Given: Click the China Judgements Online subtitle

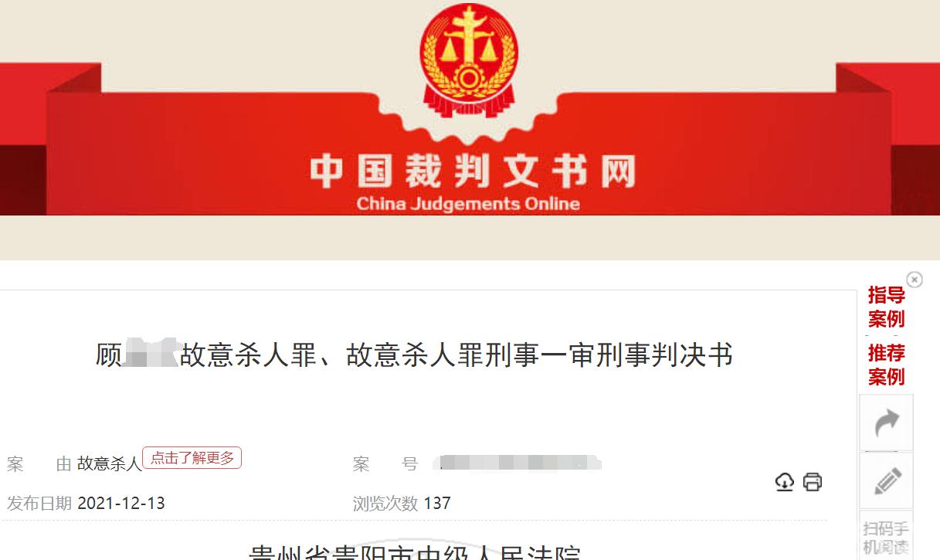Looking at the screenshot, I should [x=468, y=205].
